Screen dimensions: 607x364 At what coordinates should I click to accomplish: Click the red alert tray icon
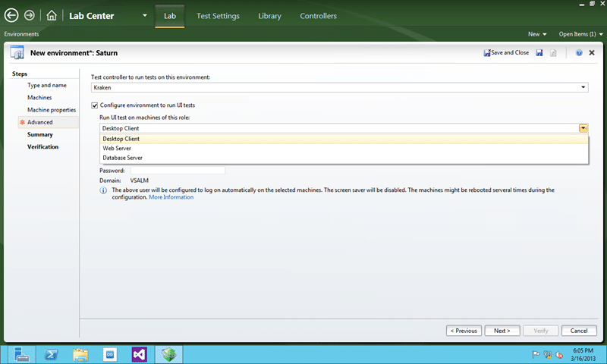pos(559,354)
